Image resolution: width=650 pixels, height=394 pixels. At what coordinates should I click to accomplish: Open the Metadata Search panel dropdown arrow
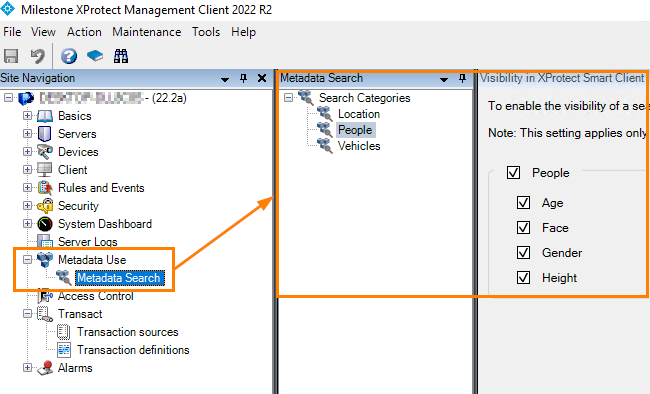[x=444, y=79]
